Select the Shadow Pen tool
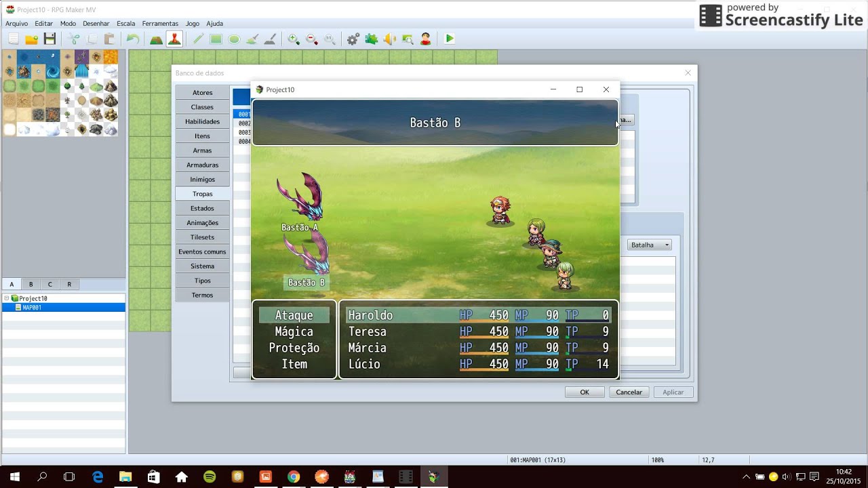Viewport: 868px width, 488px height. (x=270, y=39)
